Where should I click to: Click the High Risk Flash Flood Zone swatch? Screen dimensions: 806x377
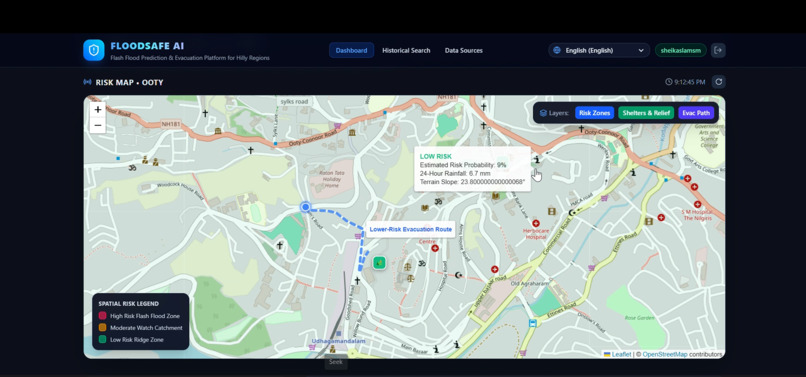(x=102, y=316)
